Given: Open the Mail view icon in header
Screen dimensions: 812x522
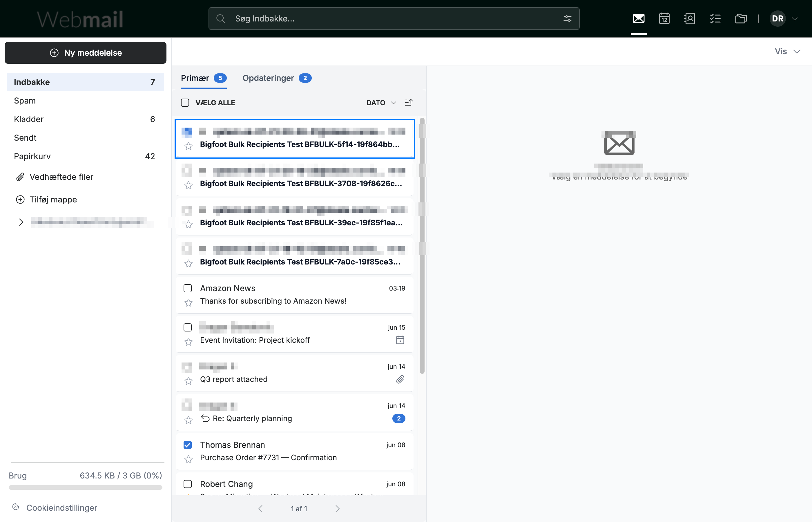Looking at the screenshot, I should 639,19.
